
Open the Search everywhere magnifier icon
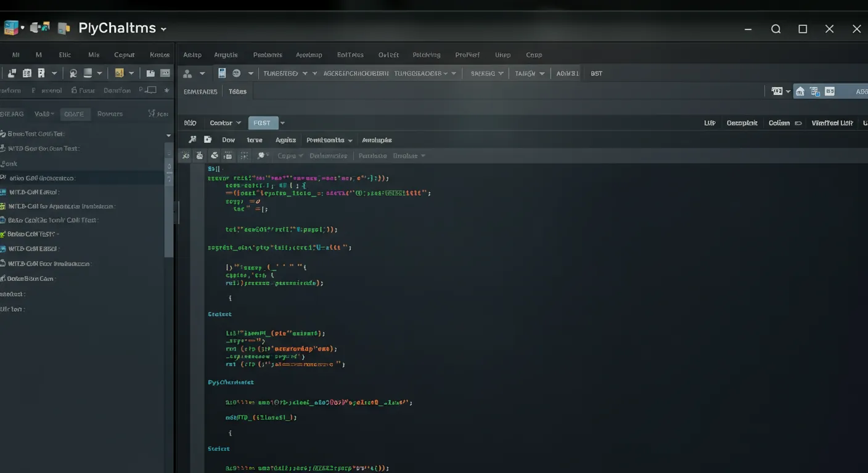point(776,28)
